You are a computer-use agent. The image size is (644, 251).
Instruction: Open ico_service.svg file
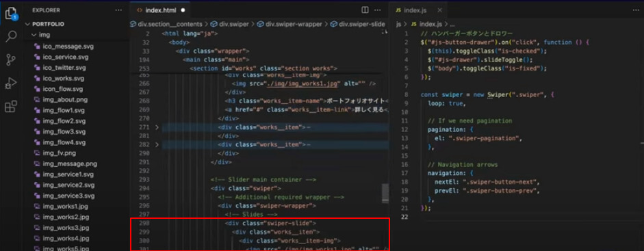pyautogui.click(x=65, y=57)
